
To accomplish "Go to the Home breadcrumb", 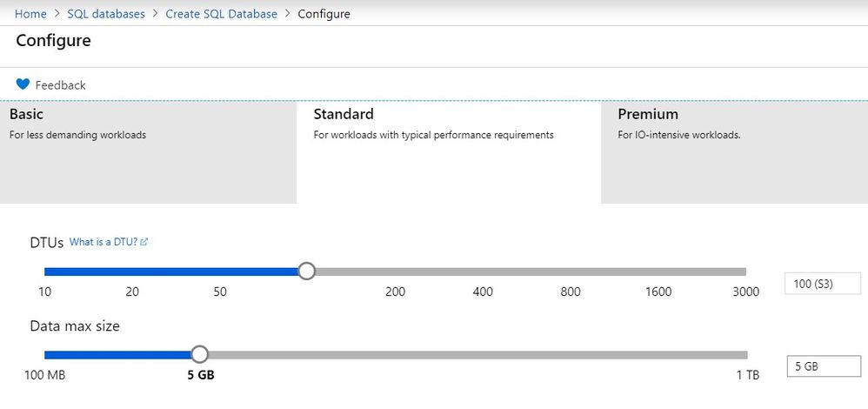I will coord(30,14).
